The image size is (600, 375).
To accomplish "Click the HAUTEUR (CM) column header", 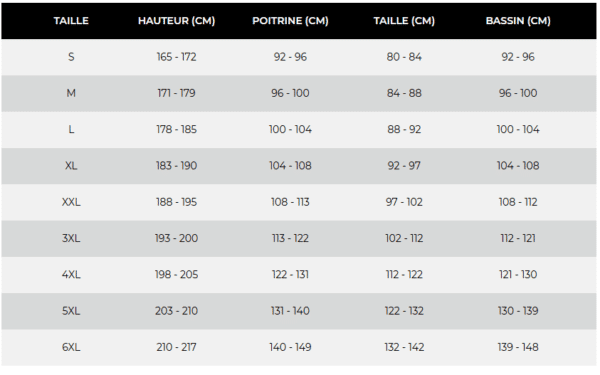I will click(176, 21).
